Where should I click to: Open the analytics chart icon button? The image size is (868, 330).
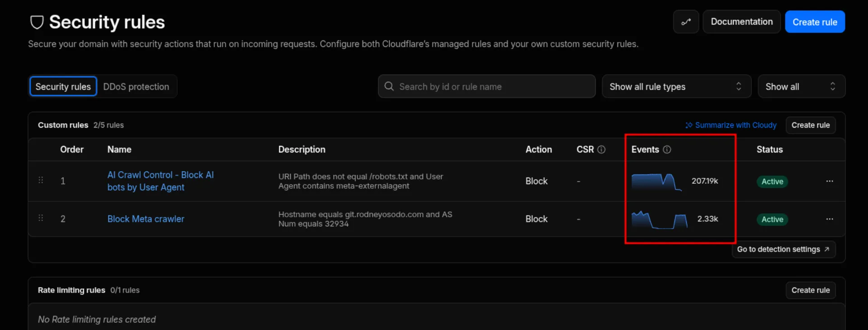[x=686, y=22]
